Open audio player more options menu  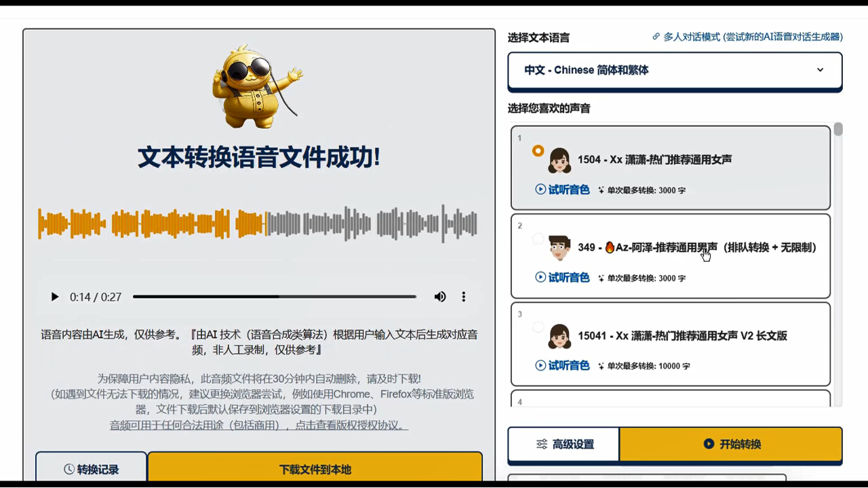pos(464,297)
